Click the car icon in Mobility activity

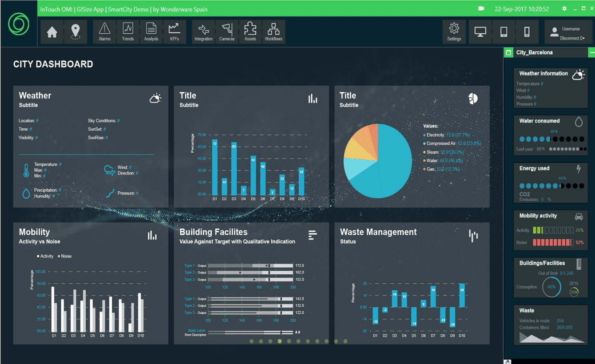click(x=579, y=217)
